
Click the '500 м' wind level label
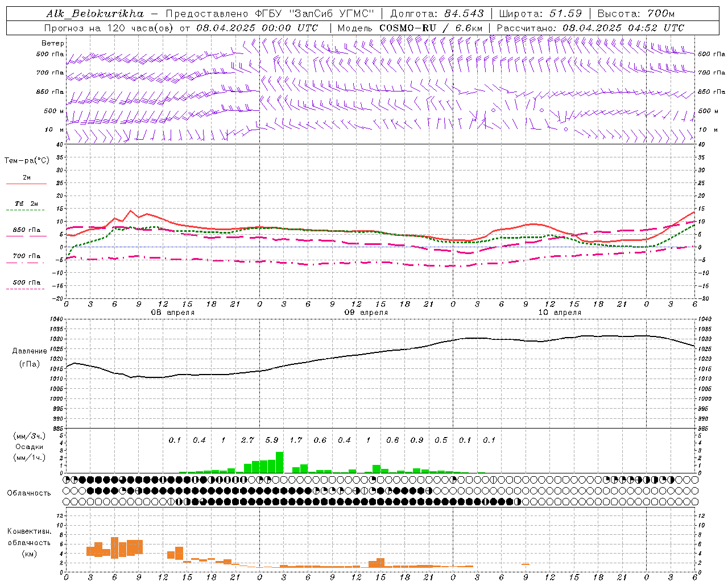coord(55,111)
